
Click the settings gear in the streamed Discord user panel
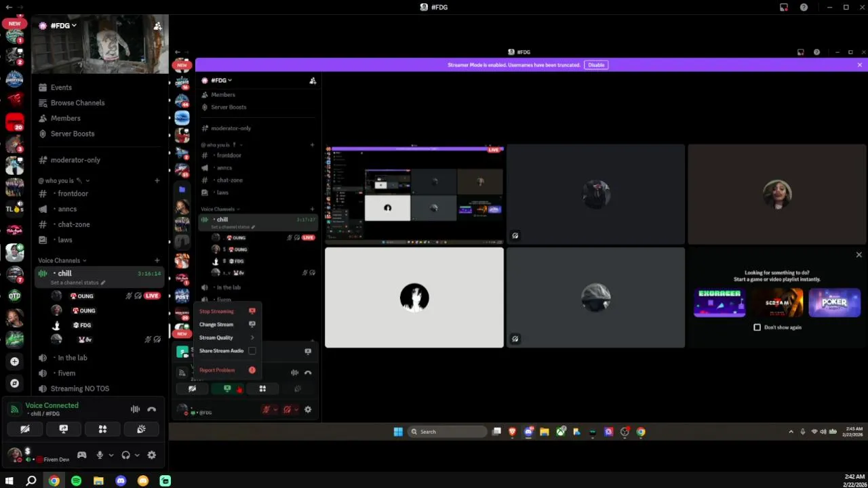pyautogui.click(x=308, y=409)
